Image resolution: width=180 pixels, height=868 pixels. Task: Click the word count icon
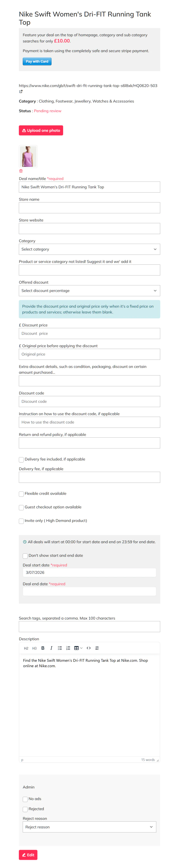coord(97,648)
